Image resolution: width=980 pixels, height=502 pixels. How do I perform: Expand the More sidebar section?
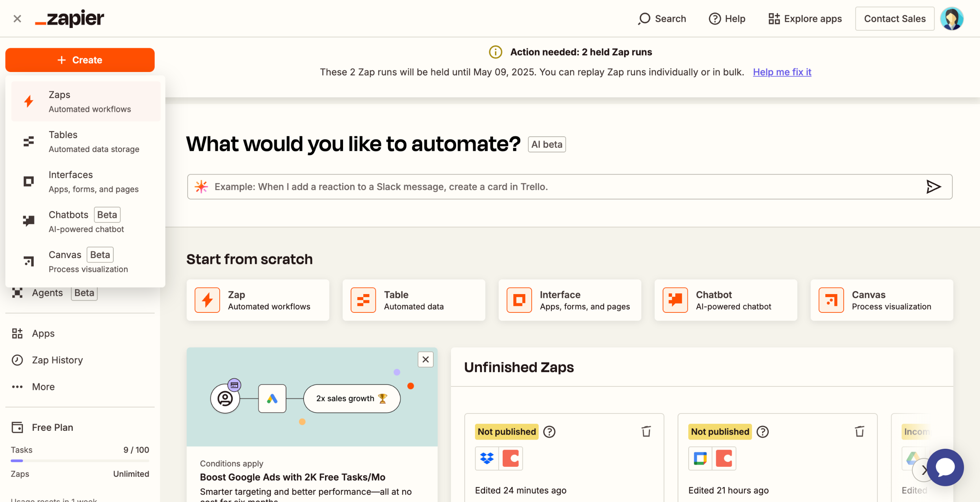(x=43, y=387)
